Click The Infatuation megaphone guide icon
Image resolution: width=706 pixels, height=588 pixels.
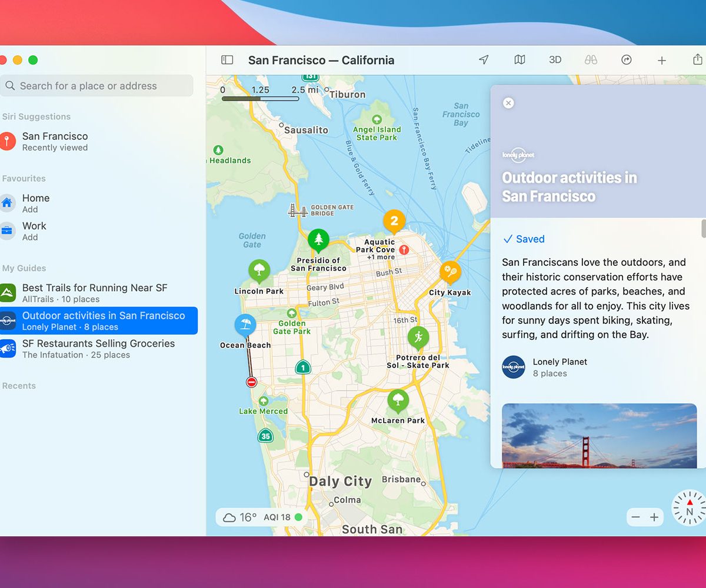7,349
